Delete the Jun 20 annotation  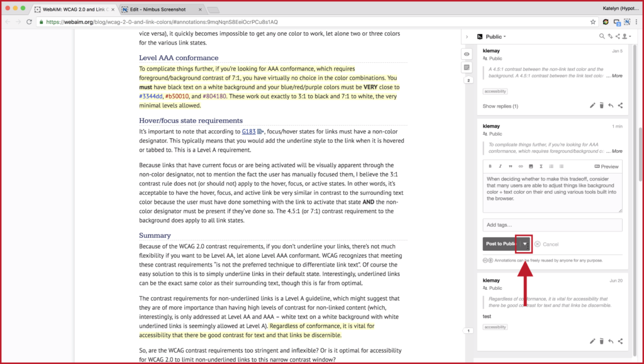coord(602,341)
